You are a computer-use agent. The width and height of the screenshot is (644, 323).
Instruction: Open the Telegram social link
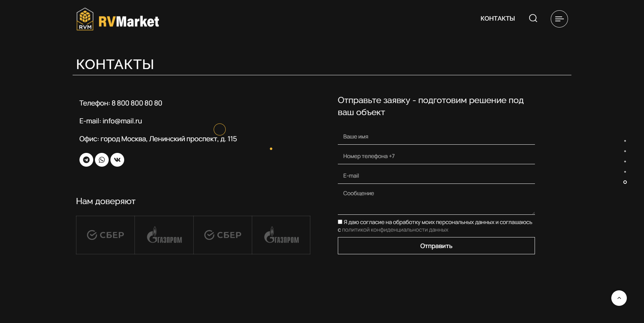click(86, 160)
